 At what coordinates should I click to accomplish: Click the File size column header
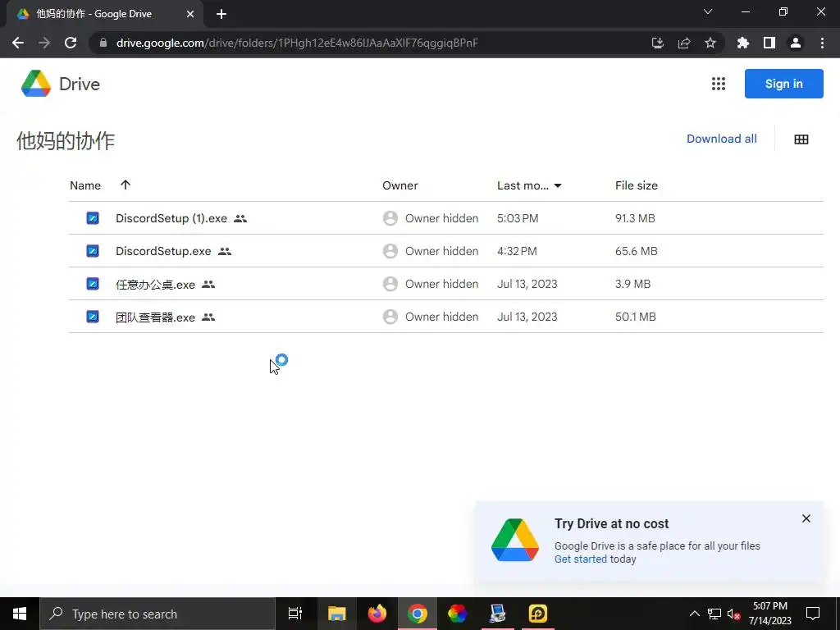pos(637,185)
